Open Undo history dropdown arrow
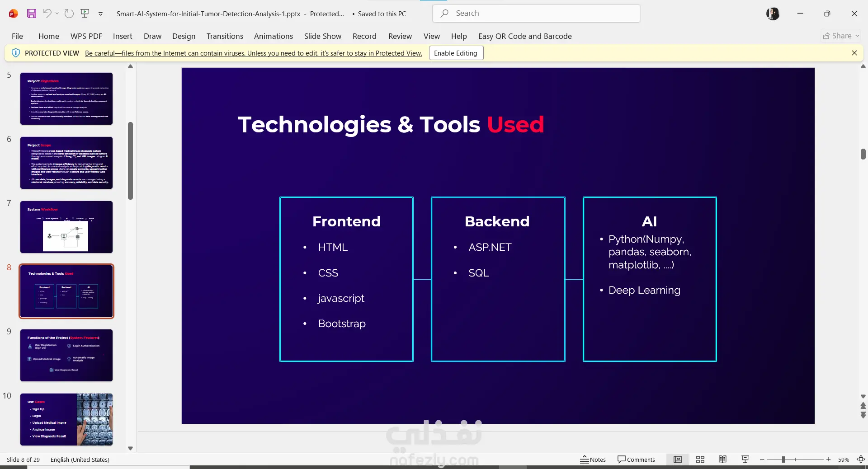 click(57, 14)
